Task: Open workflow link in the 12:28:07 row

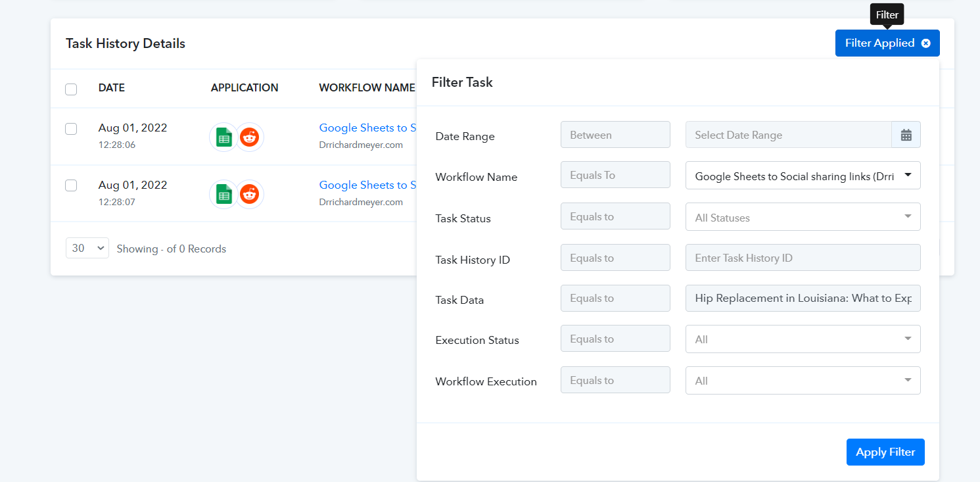Action: click(367, 185)
